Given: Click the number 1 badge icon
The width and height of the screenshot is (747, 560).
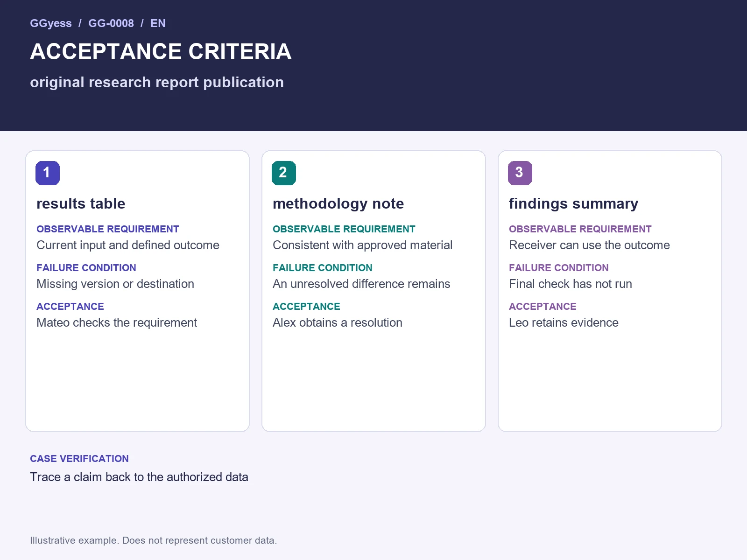Looking at the screenshot, I should point(48,173).
